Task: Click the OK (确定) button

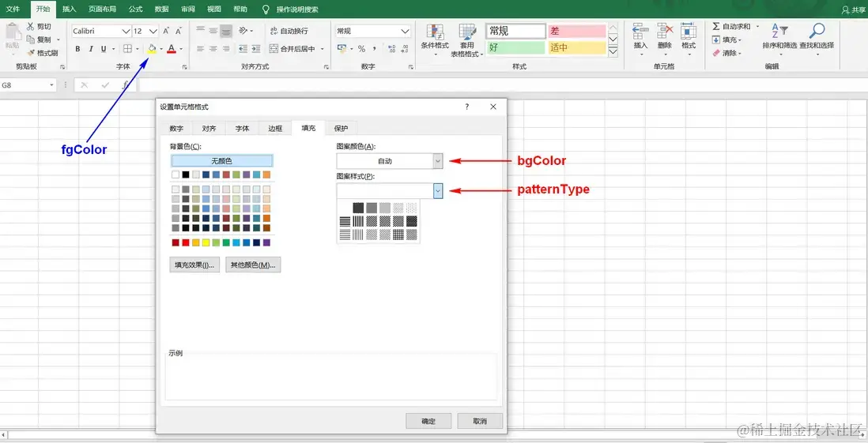Action: [x=428, y=421]
